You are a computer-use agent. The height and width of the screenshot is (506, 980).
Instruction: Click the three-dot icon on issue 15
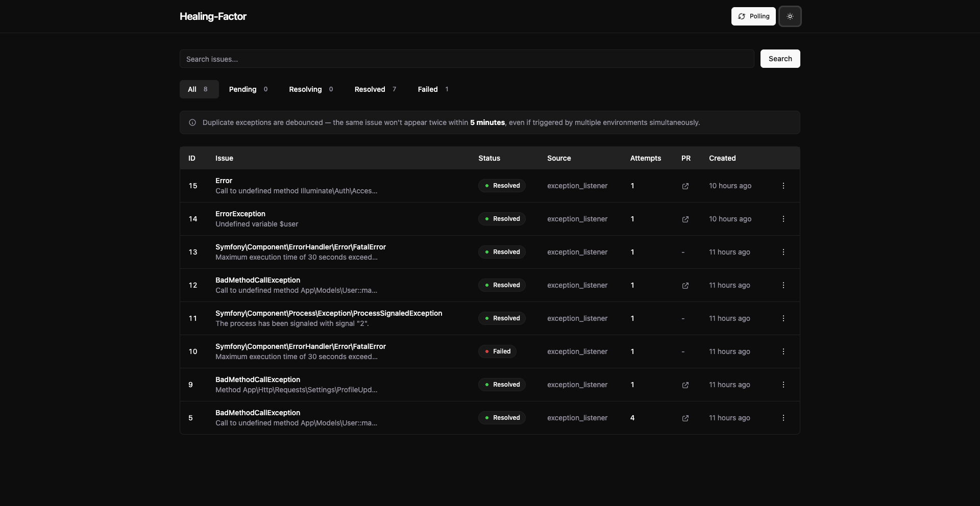tap(783, 186)
